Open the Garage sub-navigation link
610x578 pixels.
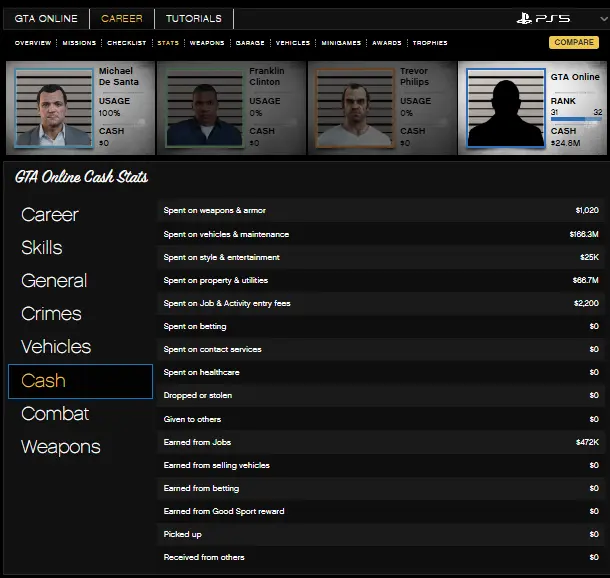(x=250, y=43)
